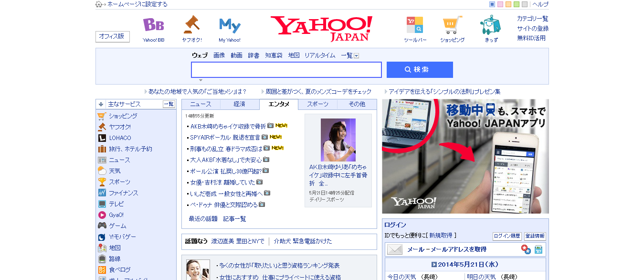Open テレビ in the services sidebar
This screenshot has width=644, height=280.
116,204
